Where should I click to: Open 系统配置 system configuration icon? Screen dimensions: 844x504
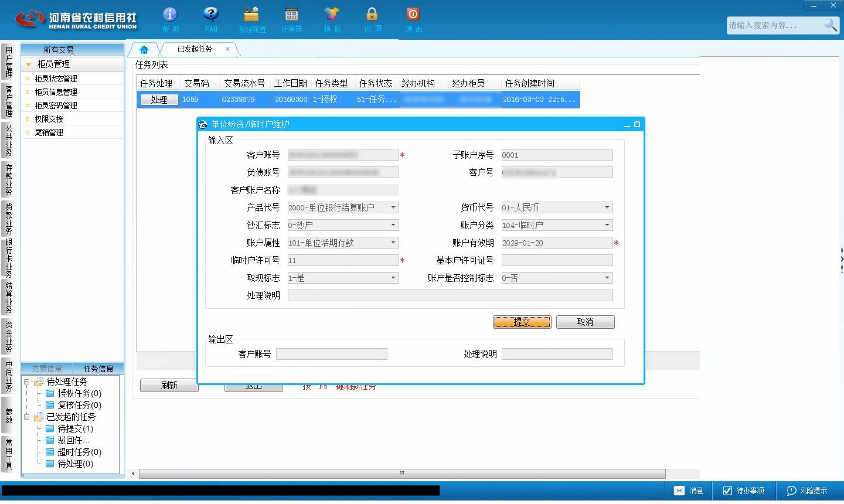(x=252, y=19)
